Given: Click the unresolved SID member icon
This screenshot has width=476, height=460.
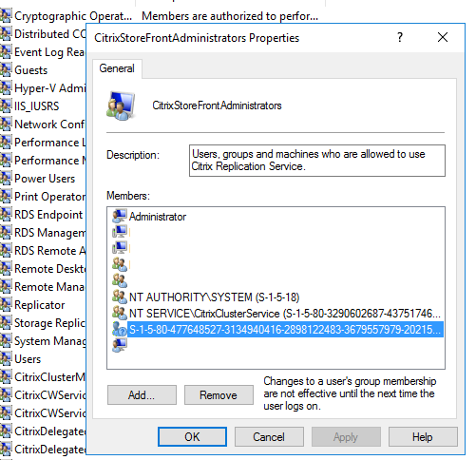Looking at the screenshot, I should click(120, 329).
